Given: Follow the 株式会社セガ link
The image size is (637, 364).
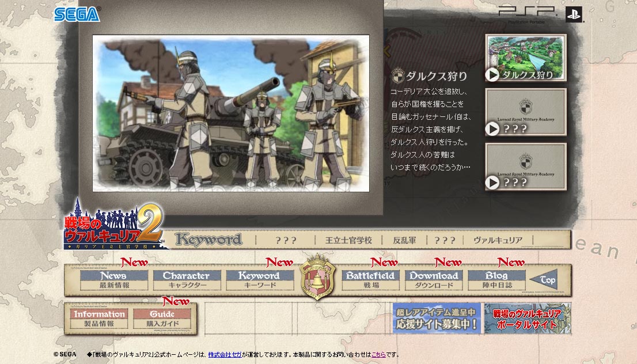Looking at the screenshot, I should click(225, 355).
